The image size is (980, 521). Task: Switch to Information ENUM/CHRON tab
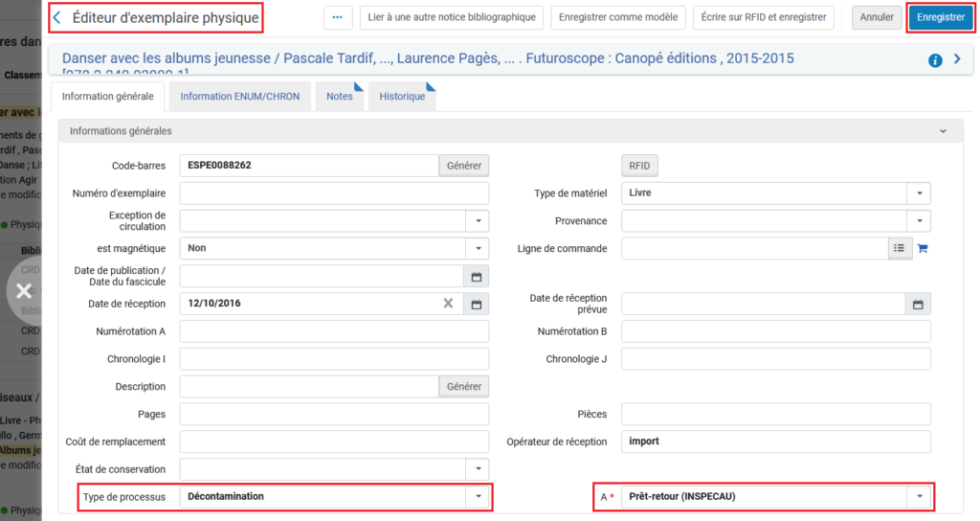(239, 97)
